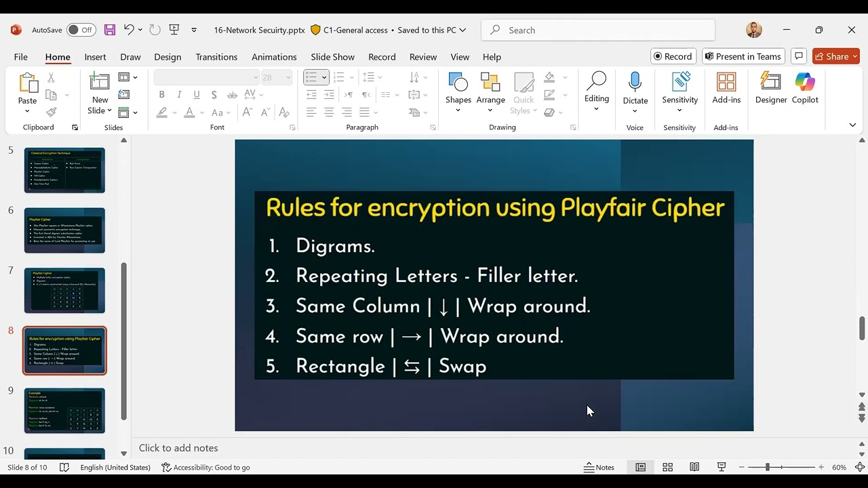Adjust the zoom slider handle
868x488 pixels.
tap(768, 467)
